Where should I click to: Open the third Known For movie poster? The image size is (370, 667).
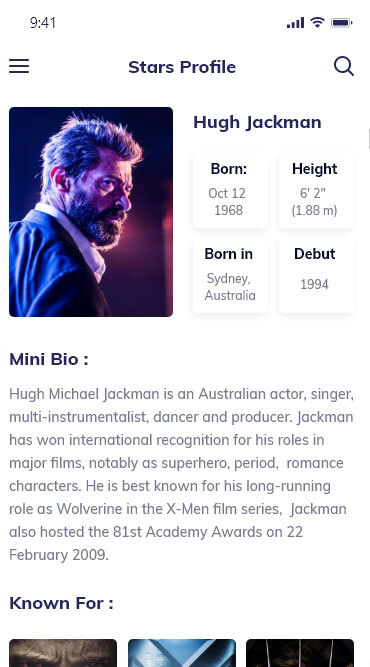(300, 653)
